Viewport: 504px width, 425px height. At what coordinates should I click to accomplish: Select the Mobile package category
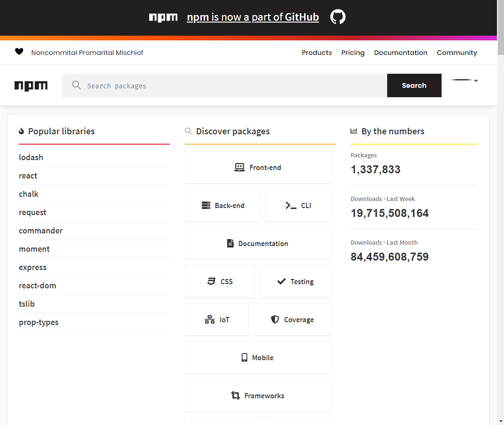258,357
